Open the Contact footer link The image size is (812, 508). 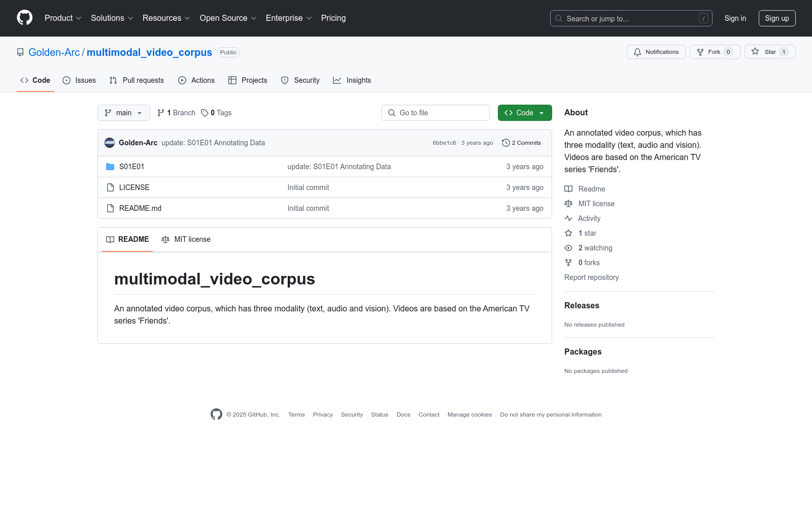click(x=429, y=415)
